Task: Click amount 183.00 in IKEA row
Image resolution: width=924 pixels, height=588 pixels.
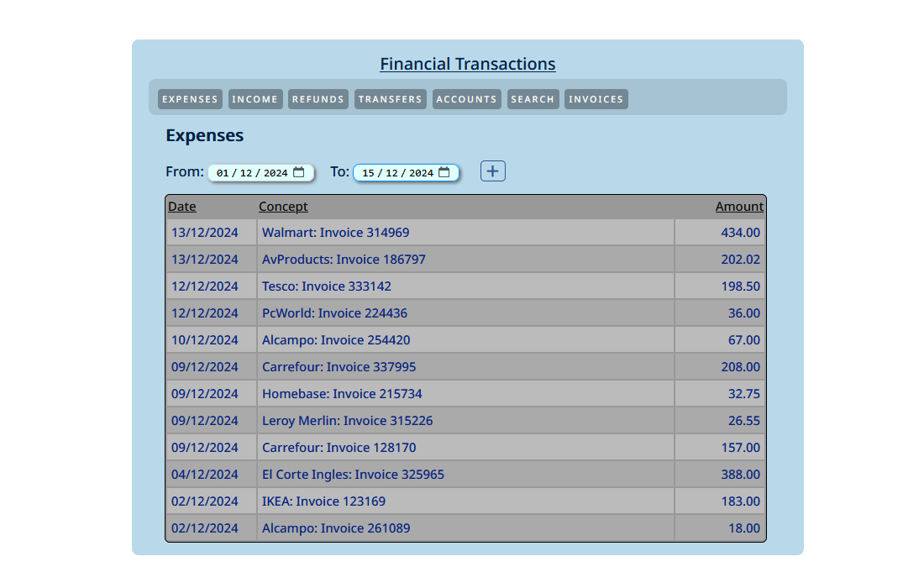Action: click(740, 501)
